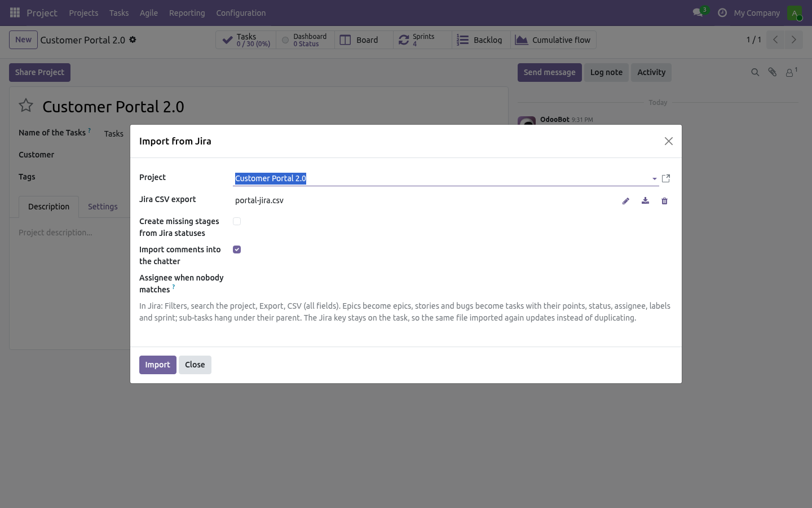Open the user avatar menu

click(795, 12)
